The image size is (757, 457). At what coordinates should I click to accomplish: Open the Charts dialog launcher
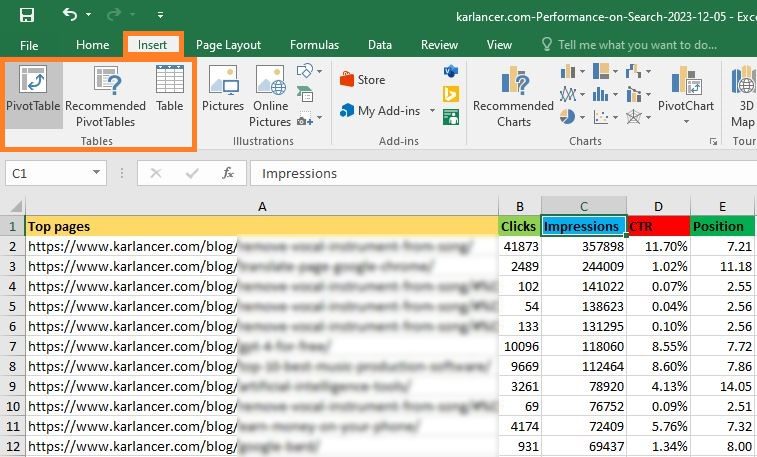coord(713,141)
